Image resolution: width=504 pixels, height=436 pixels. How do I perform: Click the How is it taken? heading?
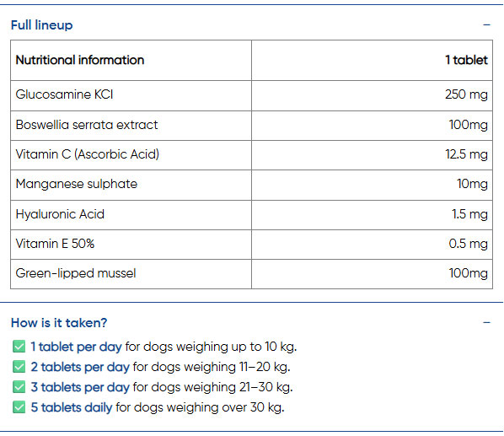click(59, 323)
